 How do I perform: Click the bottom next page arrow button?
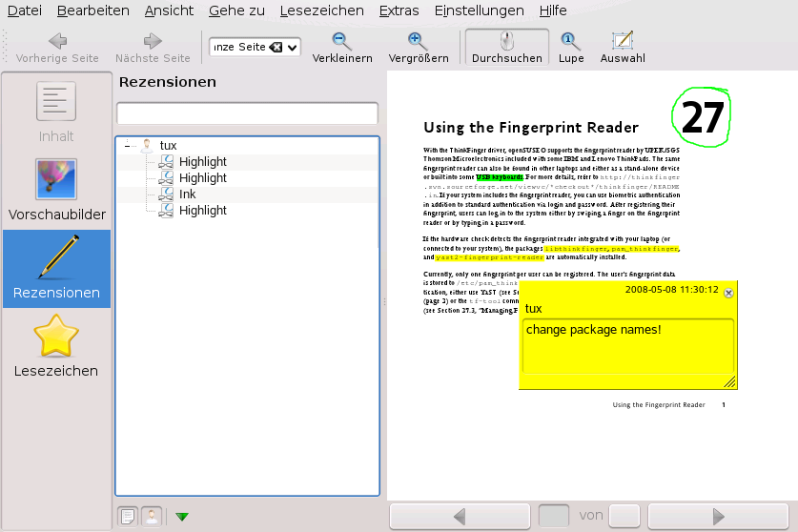(x=718, y=516)
